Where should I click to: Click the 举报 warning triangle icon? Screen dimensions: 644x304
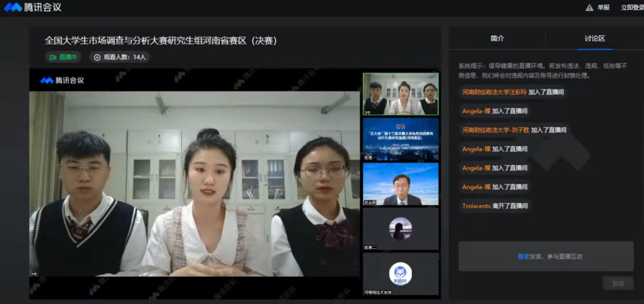(x=589, y=8)
